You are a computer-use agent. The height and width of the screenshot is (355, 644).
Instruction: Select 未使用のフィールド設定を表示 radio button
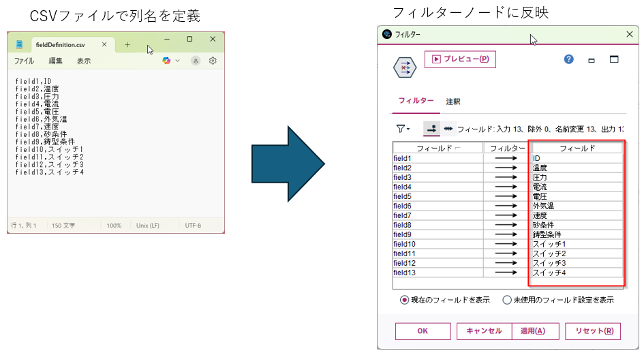507,300
